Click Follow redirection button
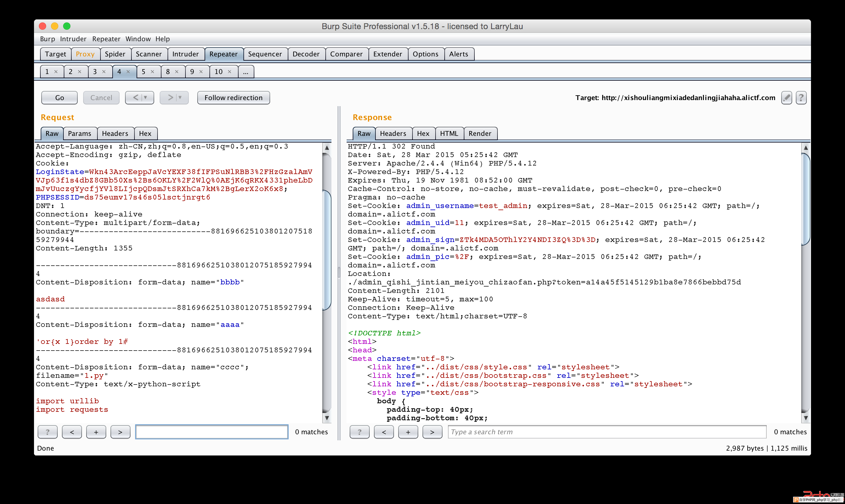This screenshot has height=504, width=845. click(x=234, y=98)
